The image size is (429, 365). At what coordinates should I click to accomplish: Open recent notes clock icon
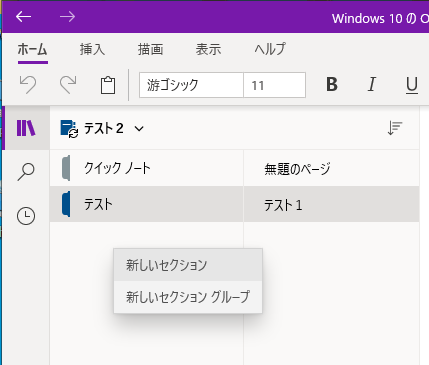point(26,216)
